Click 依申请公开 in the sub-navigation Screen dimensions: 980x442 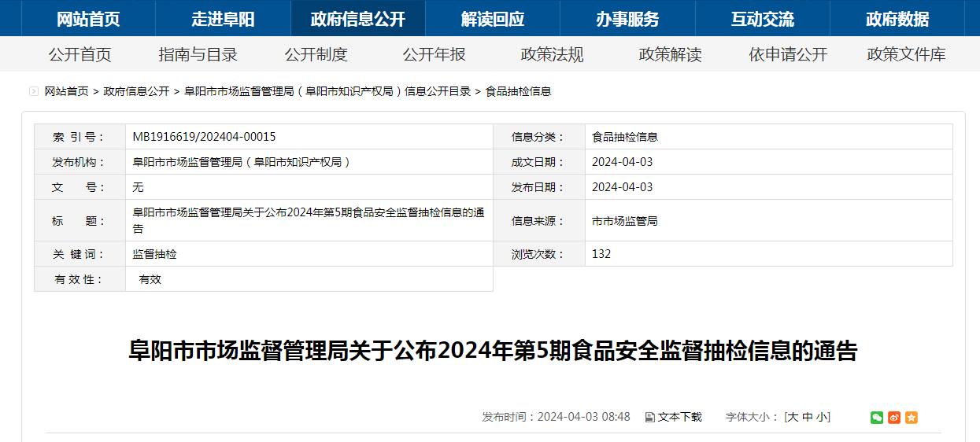(788, 54)
